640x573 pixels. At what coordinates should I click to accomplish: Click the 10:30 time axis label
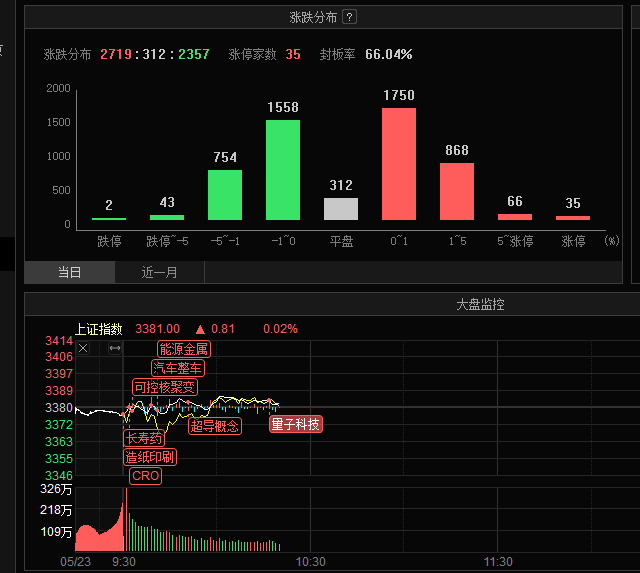311,562
